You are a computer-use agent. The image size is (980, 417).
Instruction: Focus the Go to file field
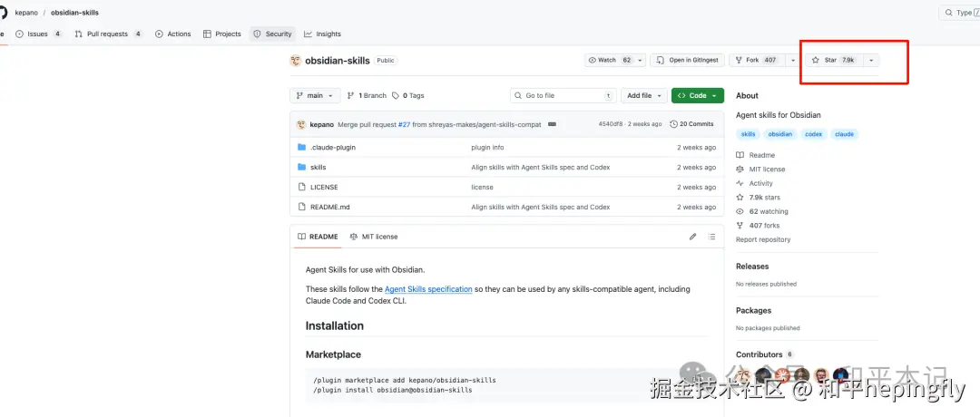tap(563, 95)
